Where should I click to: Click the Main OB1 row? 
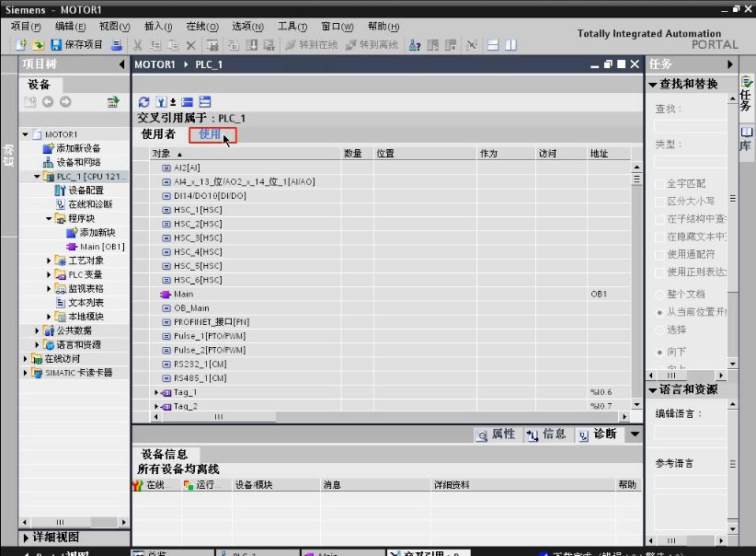point(382,294)
